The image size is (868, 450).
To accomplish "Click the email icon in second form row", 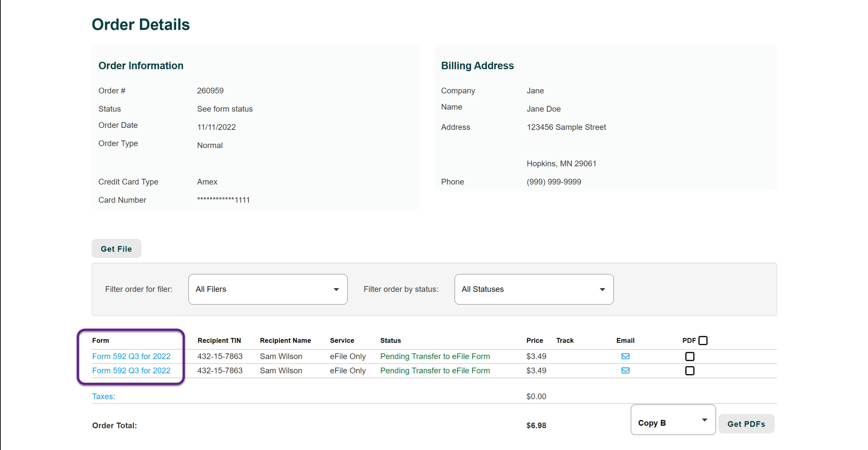I will [625, 370].
